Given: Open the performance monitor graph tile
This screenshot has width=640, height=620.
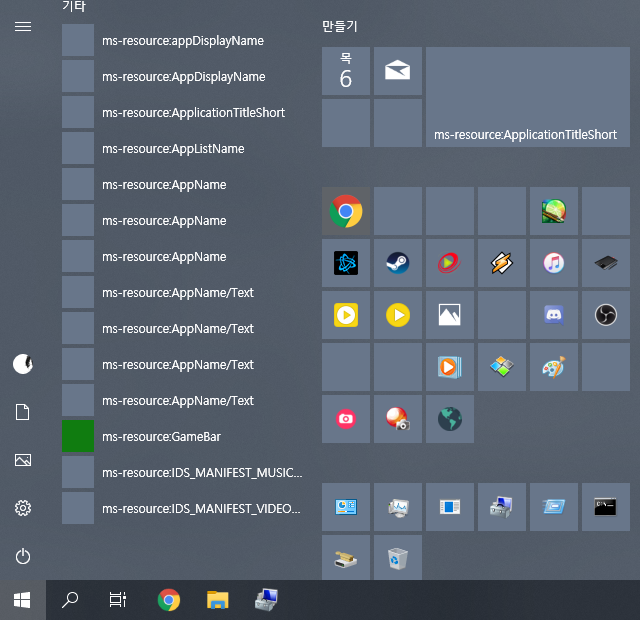Looking at the screenshot, I should (x=398, y=507).
